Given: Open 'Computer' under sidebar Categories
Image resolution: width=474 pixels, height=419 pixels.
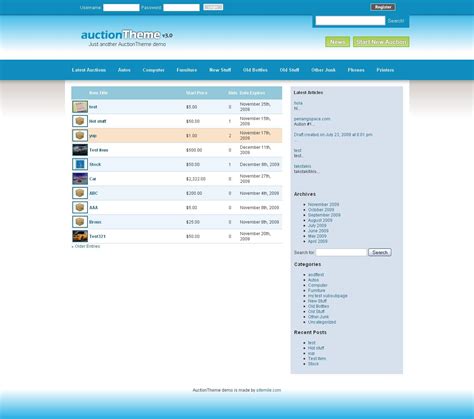Looking at the screenshot, I should click(318, 285).
